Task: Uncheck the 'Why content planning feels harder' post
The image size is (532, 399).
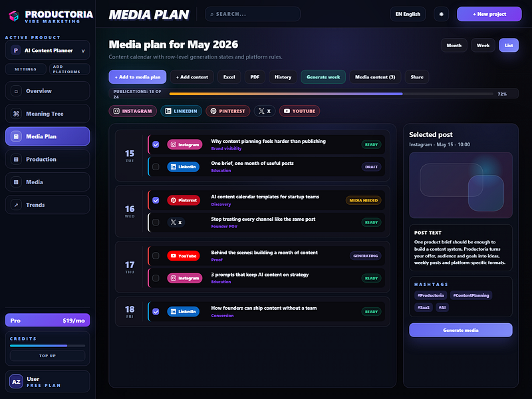Action: tap(156, 144)
